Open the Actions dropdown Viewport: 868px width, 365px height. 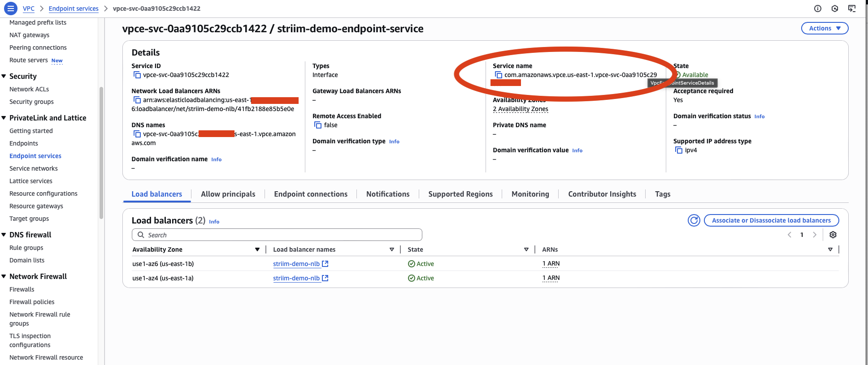824,28
